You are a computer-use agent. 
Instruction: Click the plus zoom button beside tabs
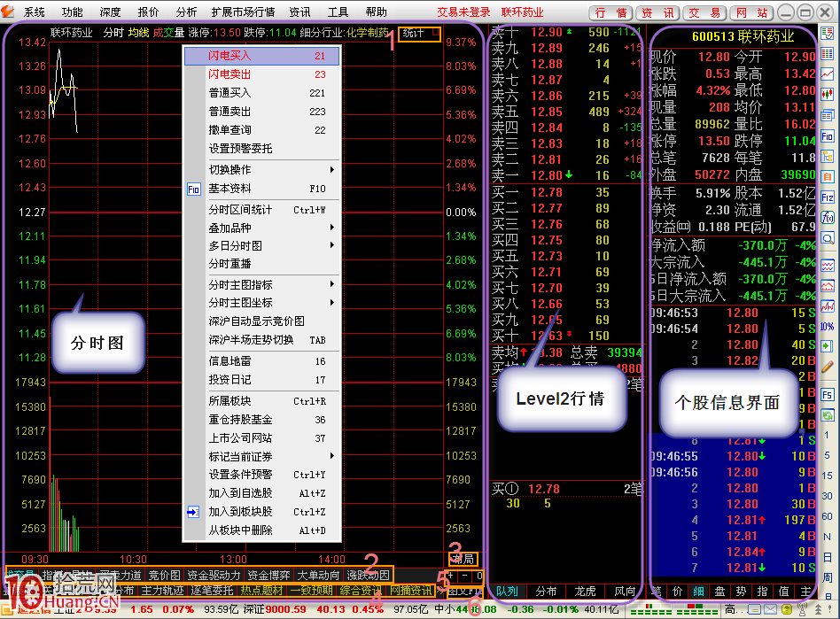coord(450,576)
